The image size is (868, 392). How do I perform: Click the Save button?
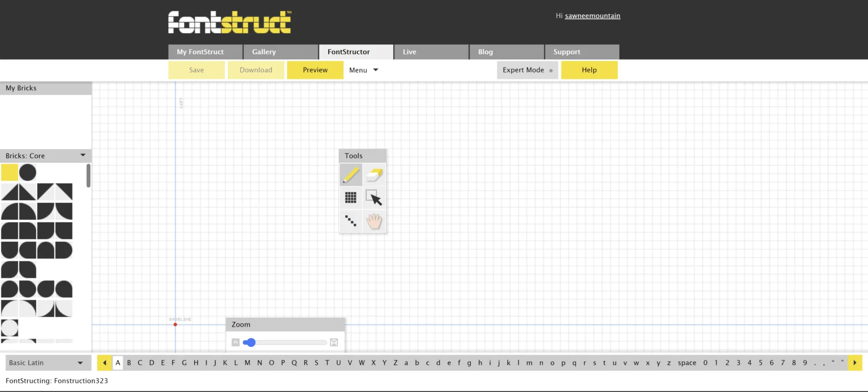point(197,70)
